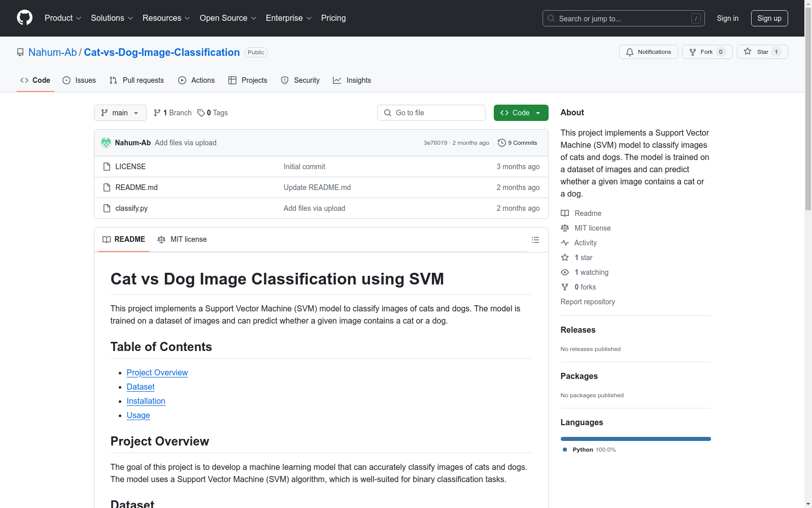The height and width of the screenshot is (508, 812).
Task: Open the Product menu
Action: click(x=63, y=18)
